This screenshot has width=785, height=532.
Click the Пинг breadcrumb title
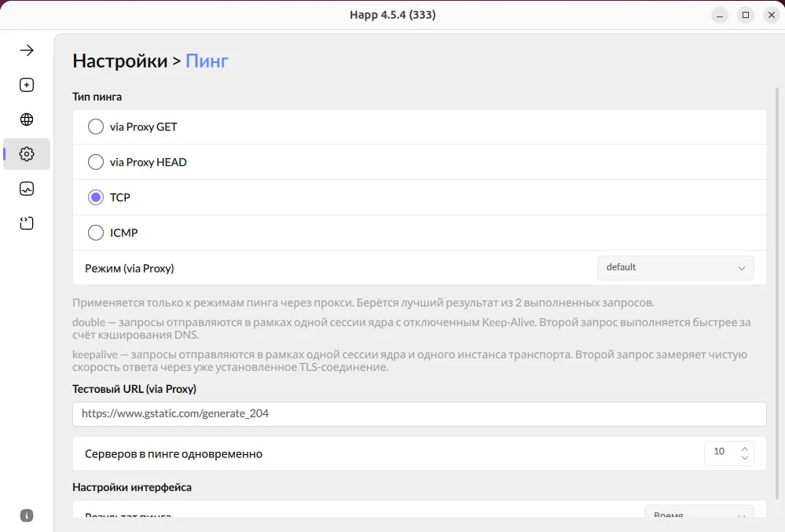coord(207,61)
